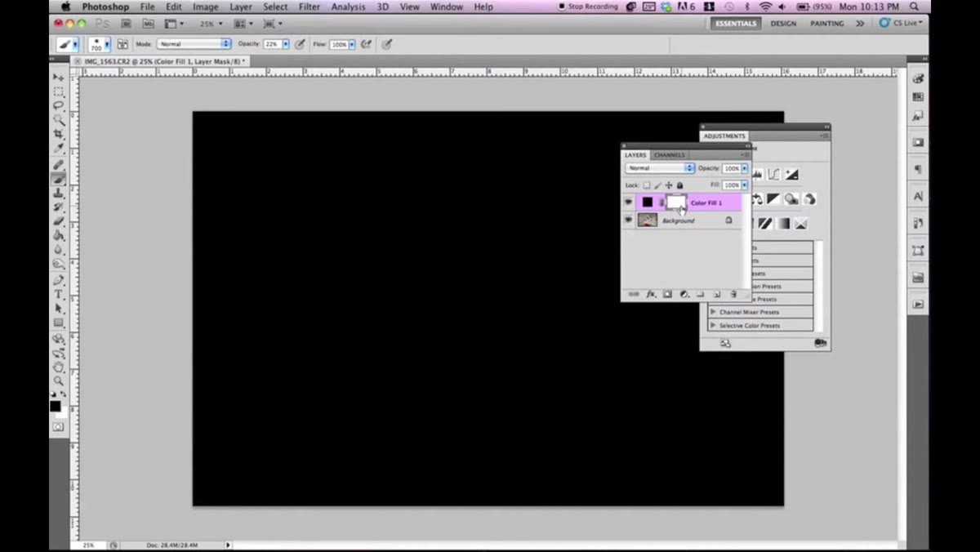This screenshot has height=552, width=980.
Task: Select the Move tool
Action: 59,77
